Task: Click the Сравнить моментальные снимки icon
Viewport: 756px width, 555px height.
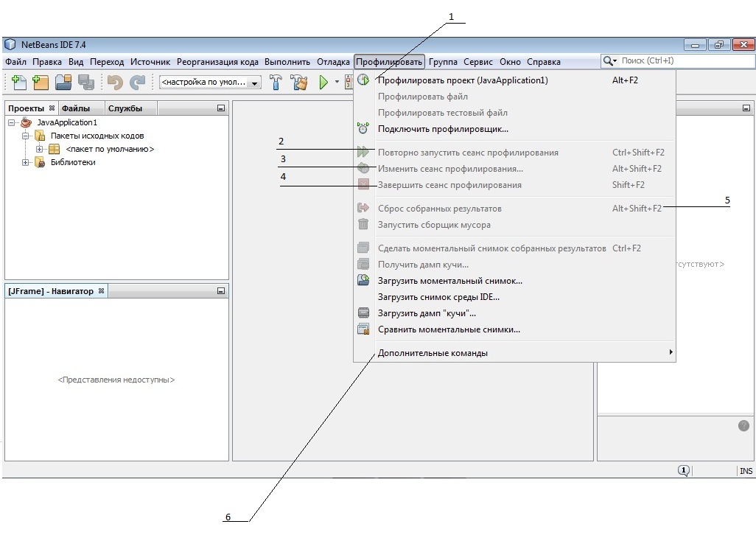Action: click(x=363, y=329)
